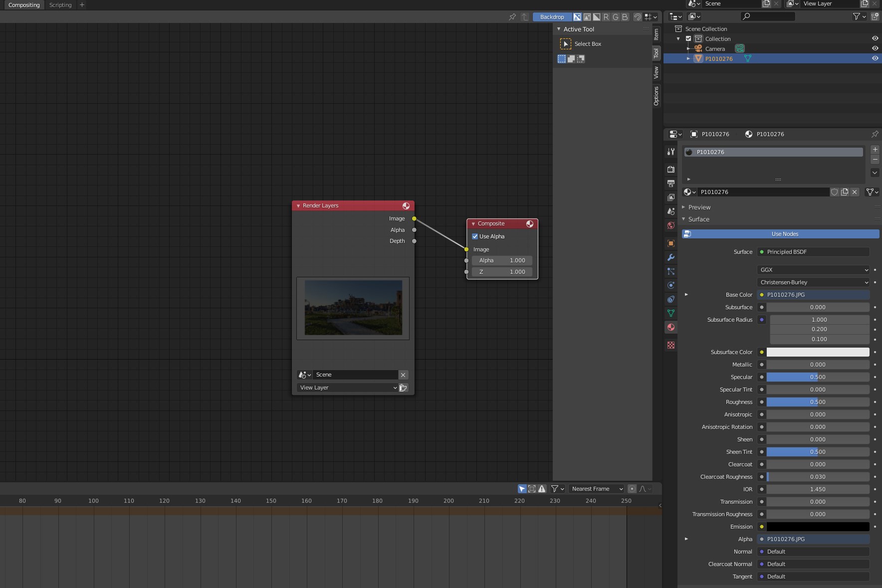
Task: Open the Modifier properties wrench tab
Action: coord(671,257)
